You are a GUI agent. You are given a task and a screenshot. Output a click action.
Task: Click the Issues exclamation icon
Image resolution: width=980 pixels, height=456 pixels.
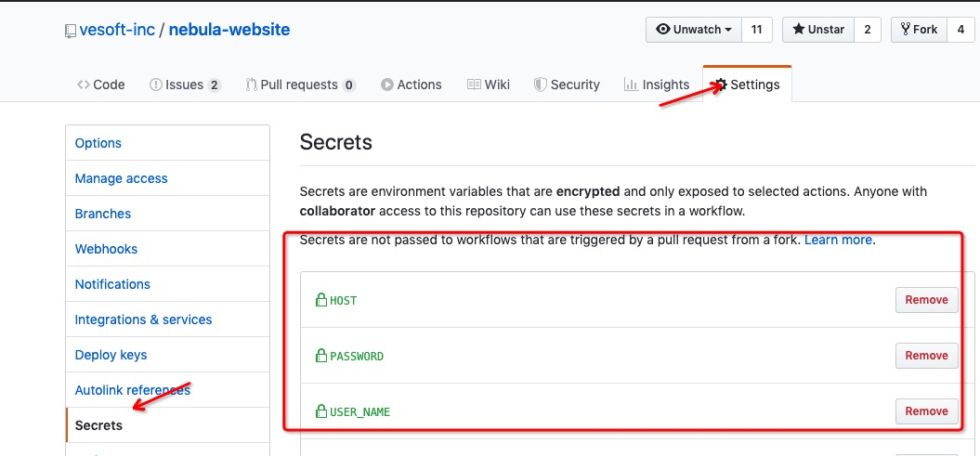pos(156,85)
